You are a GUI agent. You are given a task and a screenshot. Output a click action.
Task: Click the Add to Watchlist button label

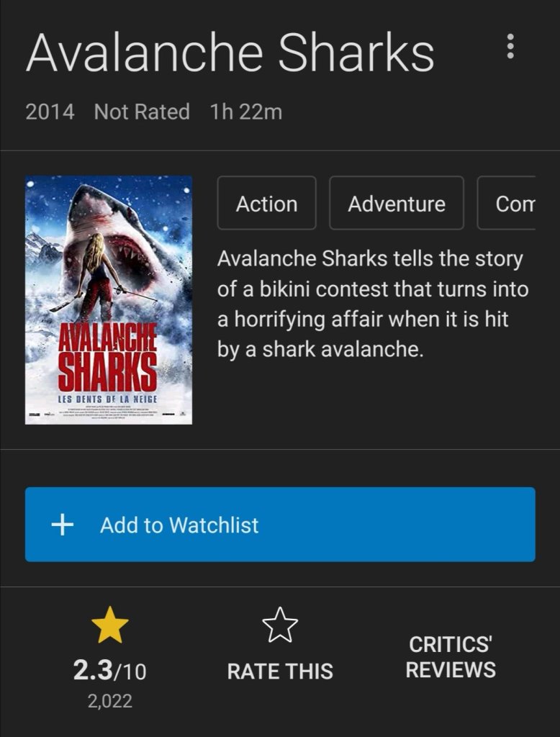pyautogui.click(x=179, y=525)
